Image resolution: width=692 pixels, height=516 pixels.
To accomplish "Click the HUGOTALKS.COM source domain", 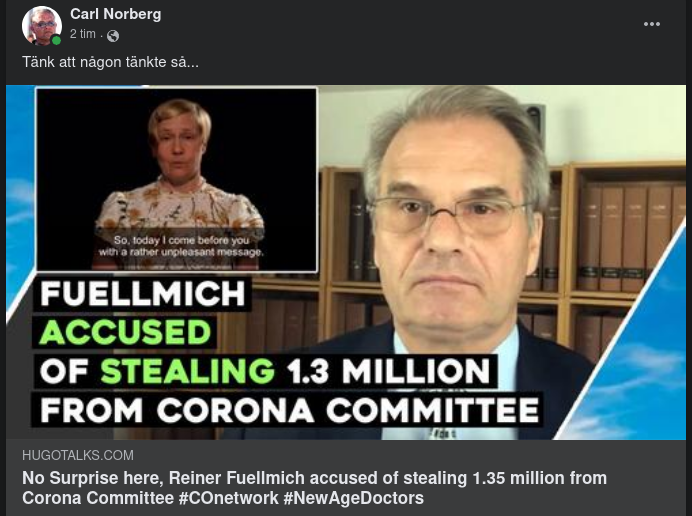I will pyautogui.click(x=77, y=455).
